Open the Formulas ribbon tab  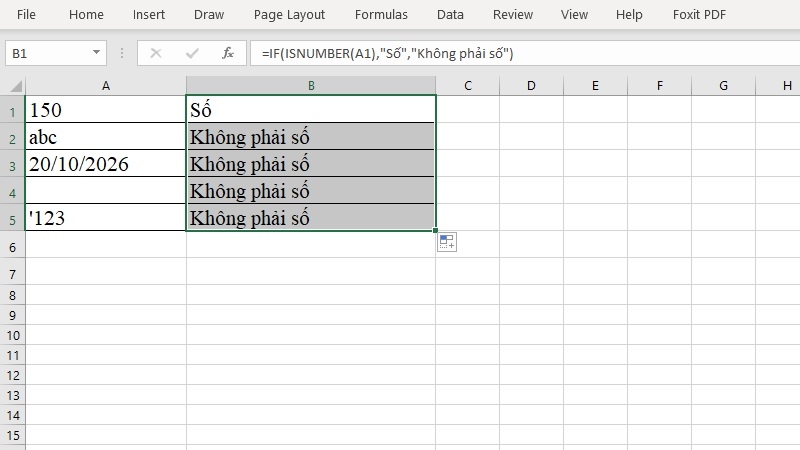coord(381,15)
